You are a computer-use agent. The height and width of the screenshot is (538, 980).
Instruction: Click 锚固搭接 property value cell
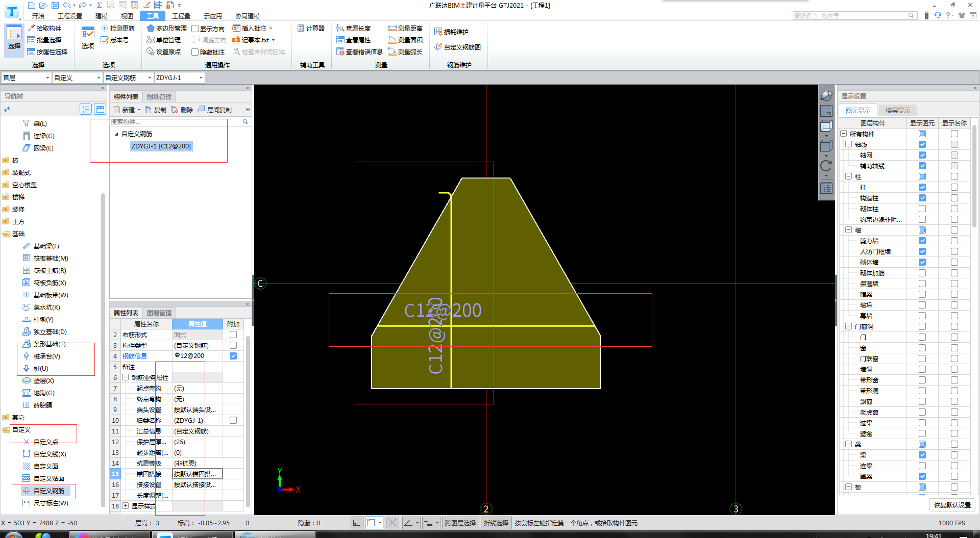[x=197, y=474]
